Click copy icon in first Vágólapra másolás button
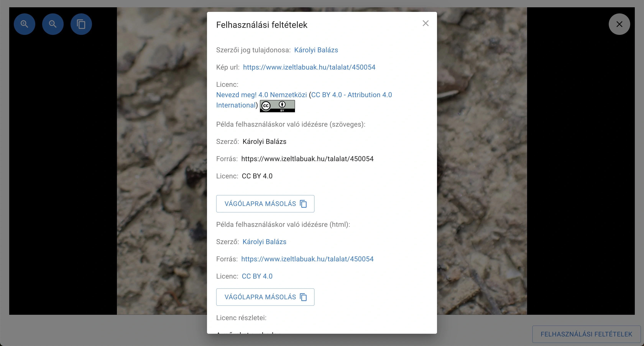Viewport: 644px width, 346px height. (x=303, y=204)
